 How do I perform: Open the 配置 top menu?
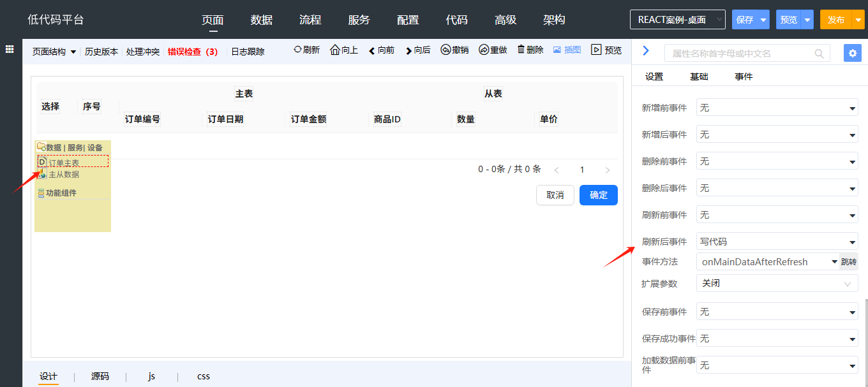408,20
